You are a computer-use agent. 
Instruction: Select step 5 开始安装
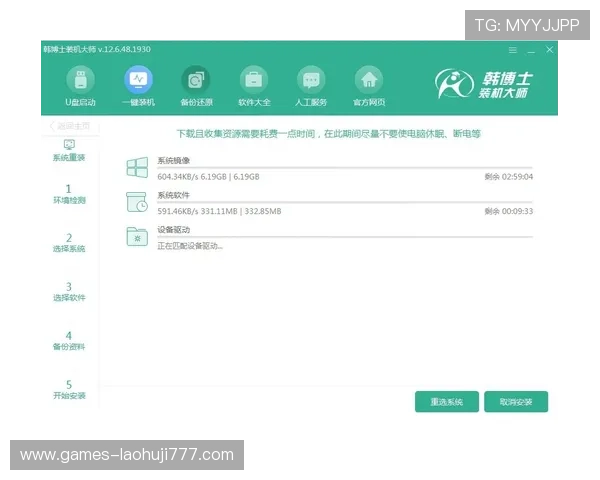click(x=69, y=390)
